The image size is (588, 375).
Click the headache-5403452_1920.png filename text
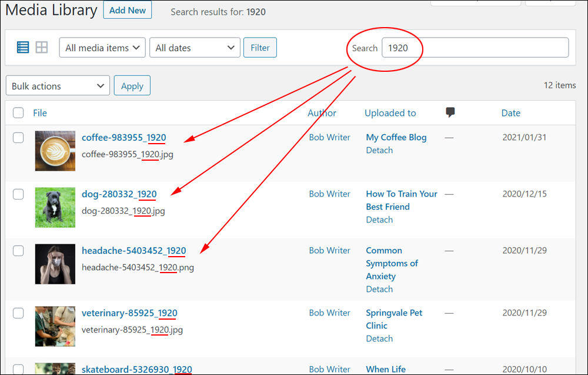[x=138, y=268]
